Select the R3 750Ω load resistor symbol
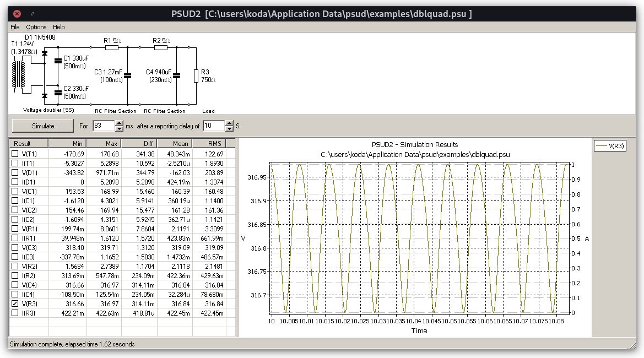Image resolution: width=644 pixels, height=358 pixels. [196, 76]
